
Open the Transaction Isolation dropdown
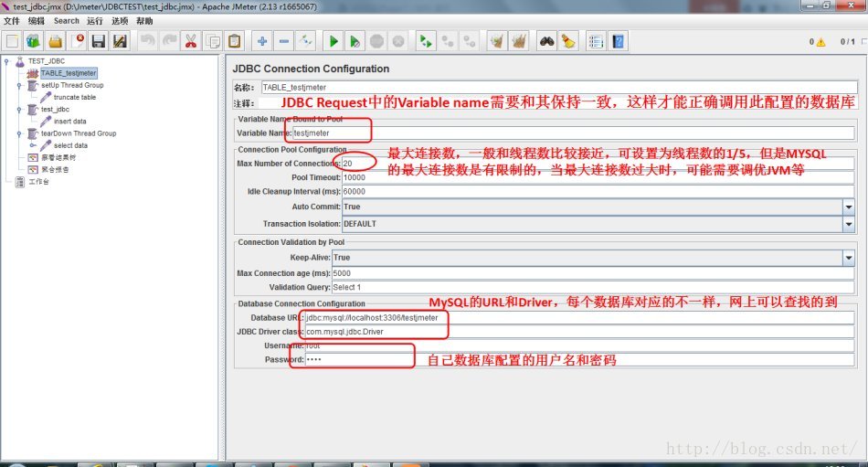point(849,224)
